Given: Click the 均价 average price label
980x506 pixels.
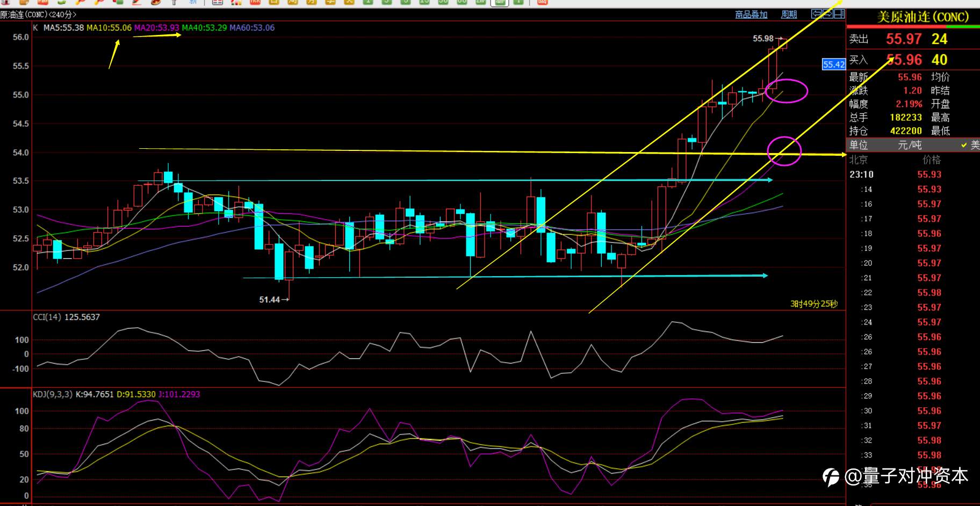Looking at the screenshot, I should click(x=940, y=77).
